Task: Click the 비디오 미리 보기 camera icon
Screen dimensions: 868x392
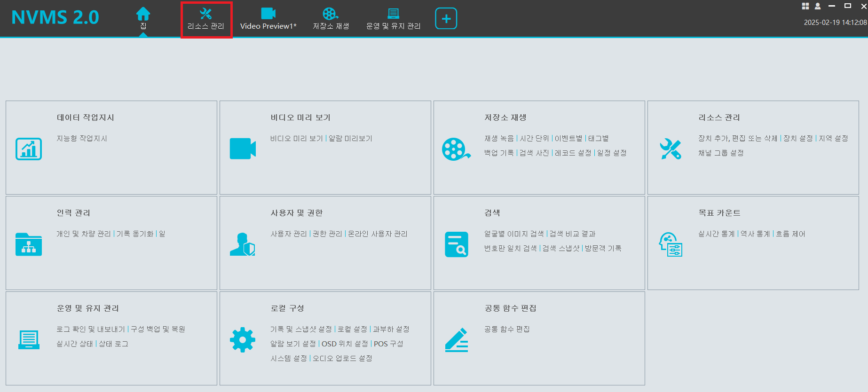Action: click(243, 149)
